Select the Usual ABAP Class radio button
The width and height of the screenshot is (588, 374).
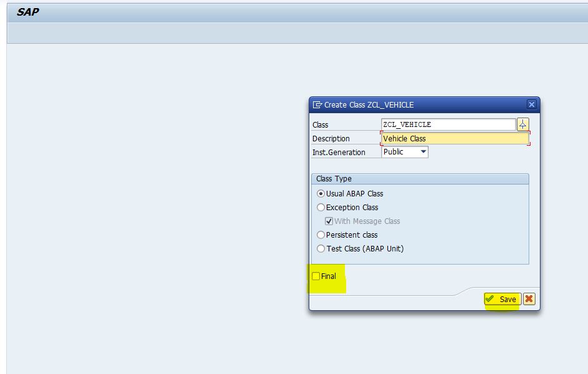(321, 193)
